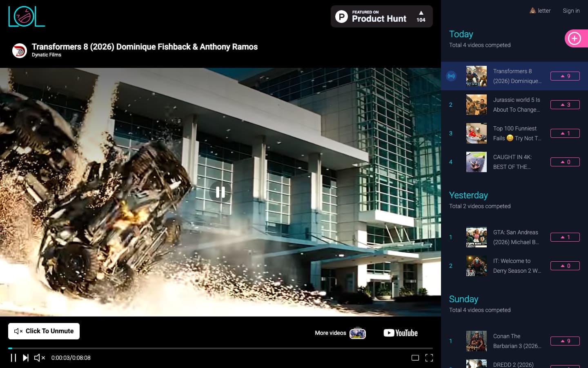588x368 pixels.
Task: Open the More videos thumbnail
Action: pos(358,333)
